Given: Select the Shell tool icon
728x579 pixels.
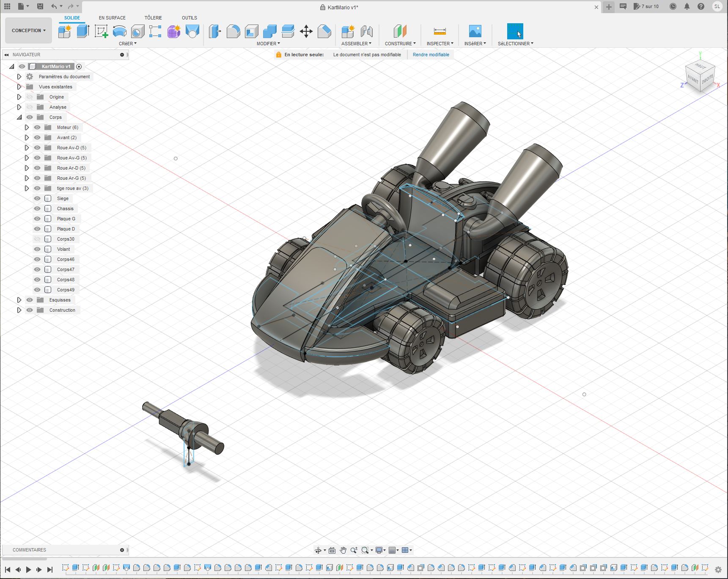Looking at the screenshot, I should [251, 31].
